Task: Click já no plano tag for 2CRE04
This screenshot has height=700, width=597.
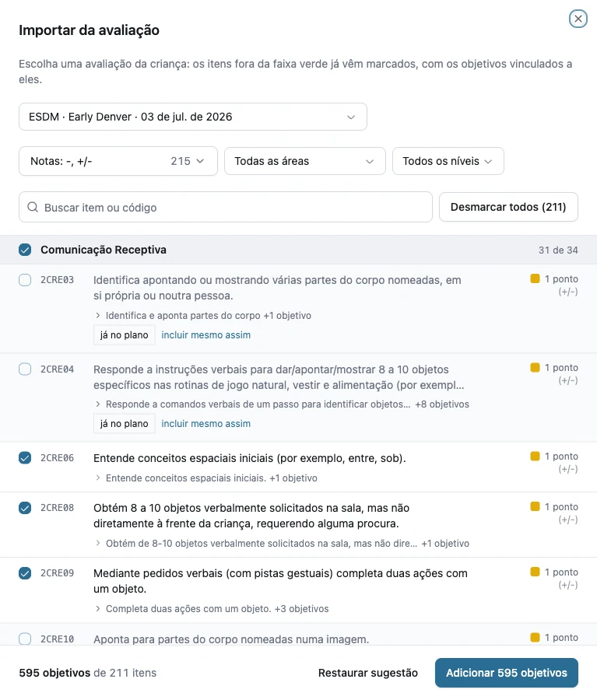Action: pos(125,424)
